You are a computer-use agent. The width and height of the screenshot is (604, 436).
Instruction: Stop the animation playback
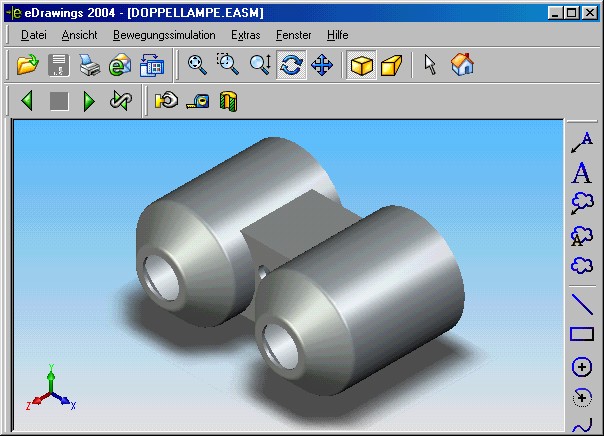point(59,101)
